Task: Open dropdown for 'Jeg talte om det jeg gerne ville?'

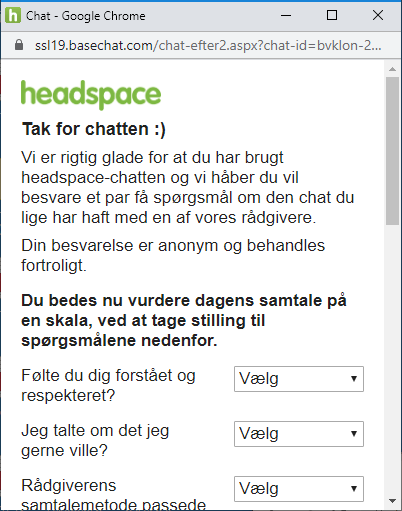Action: [299, 434]
